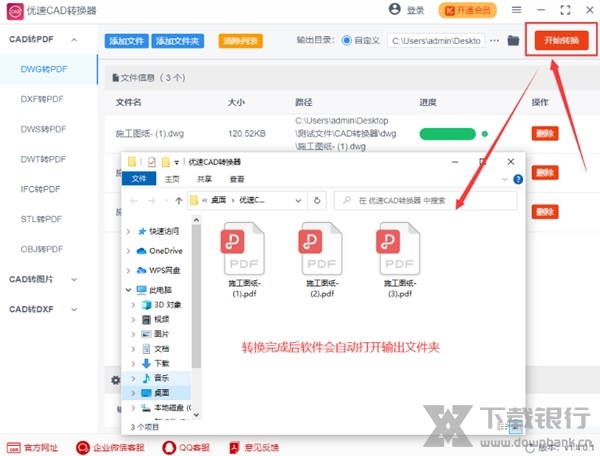Click 意见反馈 feedback link
This screenshot has height=456, width=600.
tap(254, 447)
